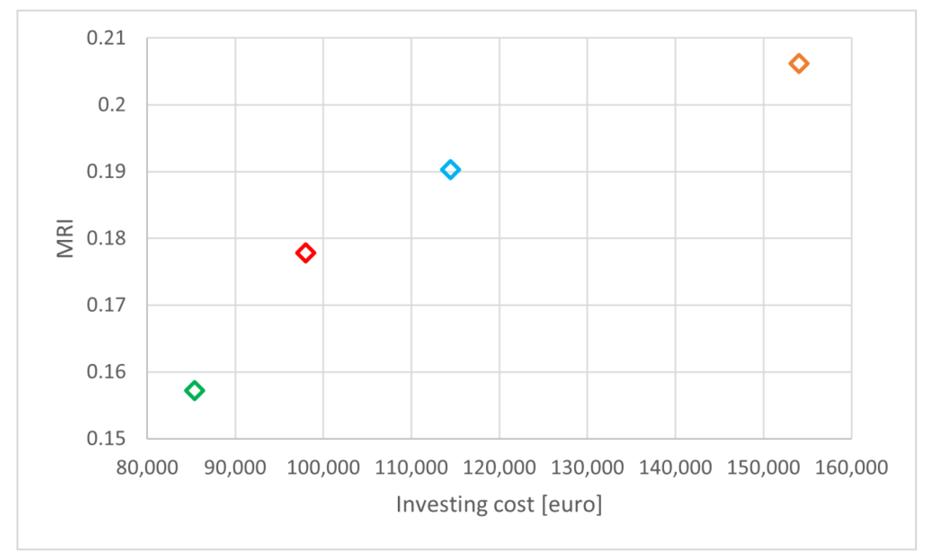Viewport: 931px width, 560px height.
Task: Select the 160,000 x-axis label
Action: tap(851, 468)
